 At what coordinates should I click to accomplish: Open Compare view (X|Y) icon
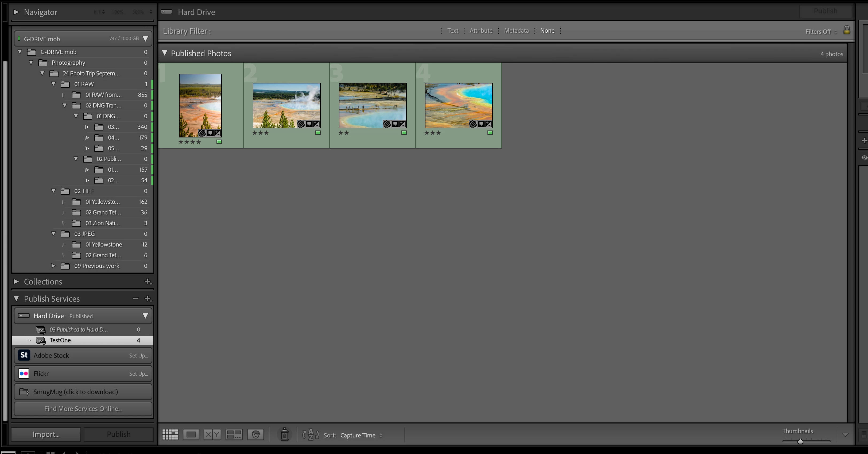212,434
